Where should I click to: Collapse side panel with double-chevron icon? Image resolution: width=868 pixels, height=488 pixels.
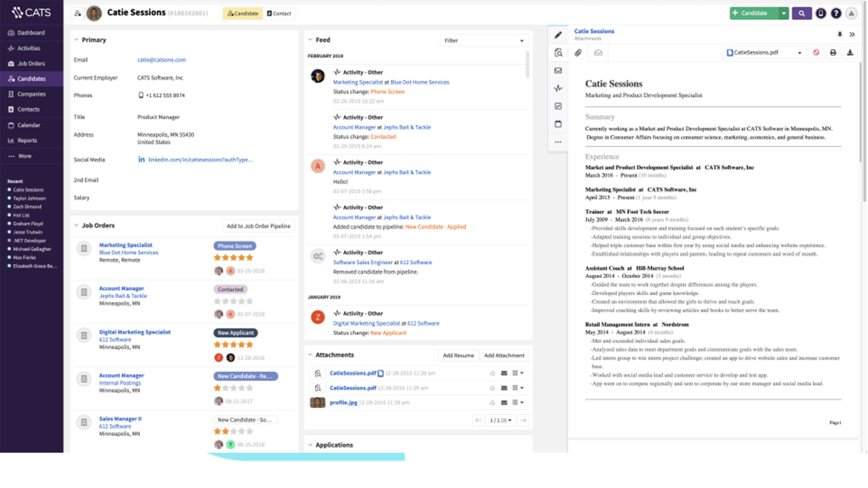[852, 35]
